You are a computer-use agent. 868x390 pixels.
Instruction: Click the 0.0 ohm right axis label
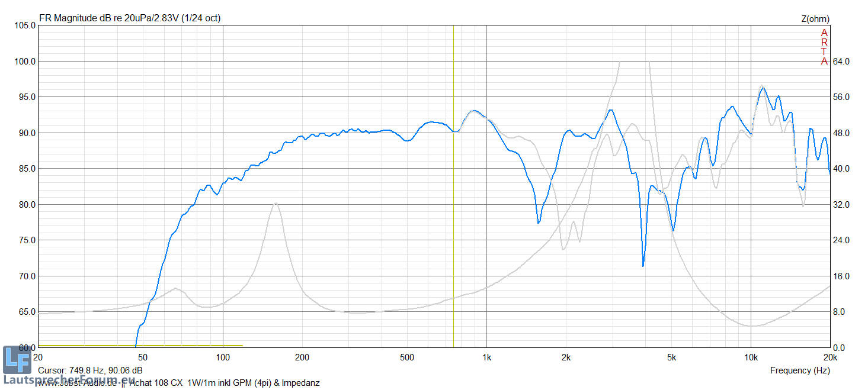click(842, 348)
